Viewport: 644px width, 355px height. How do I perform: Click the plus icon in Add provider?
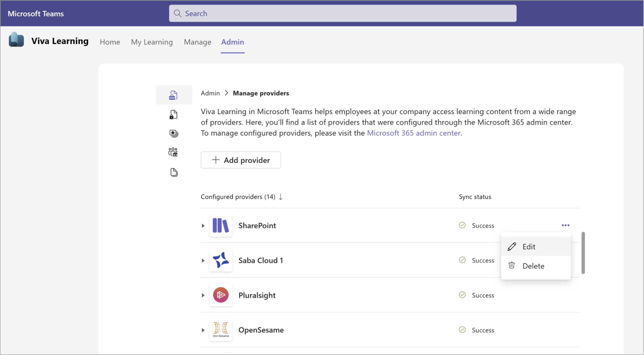(216, 160)
